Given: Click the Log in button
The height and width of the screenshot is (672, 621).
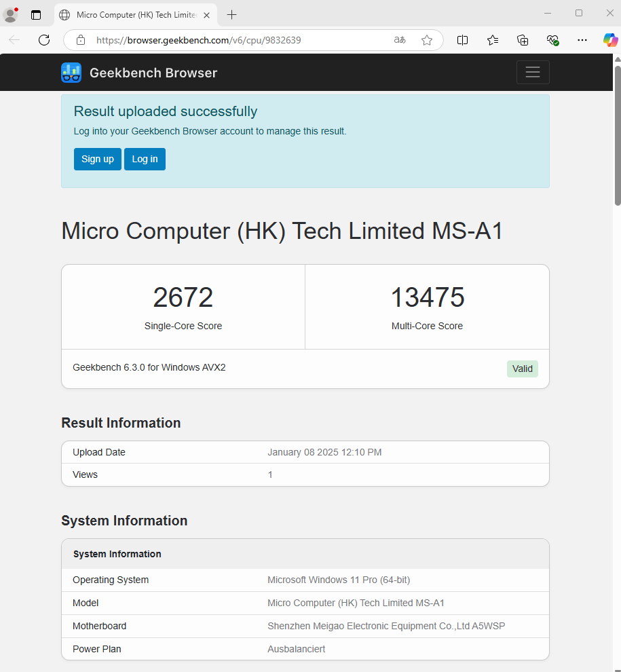Looking at the screenshot, I should click(145, 159).
